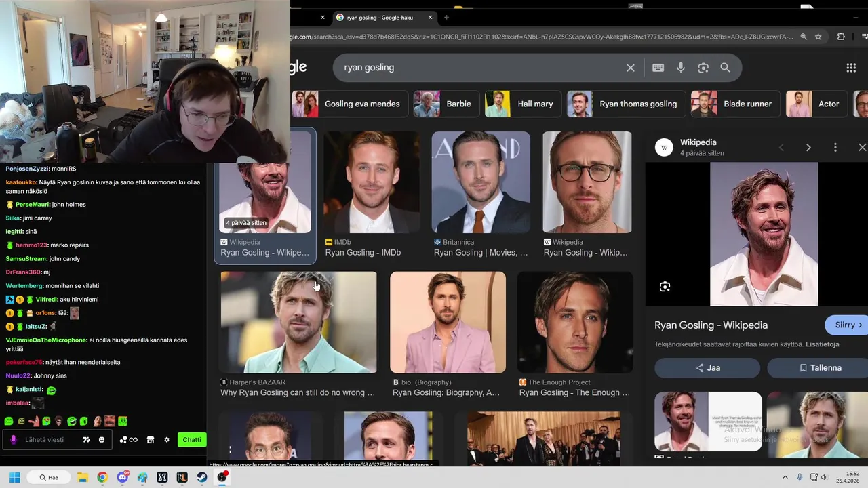
Task: Select the Blade runner filter chip
Action: coord(736,104)
